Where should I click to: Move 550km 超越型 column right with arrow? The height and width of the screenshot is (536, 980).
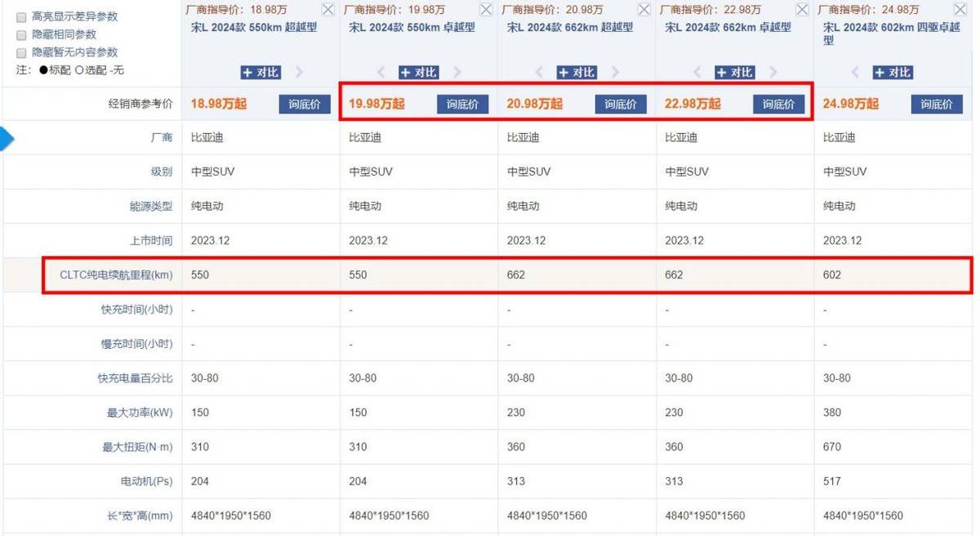(299, 73)
